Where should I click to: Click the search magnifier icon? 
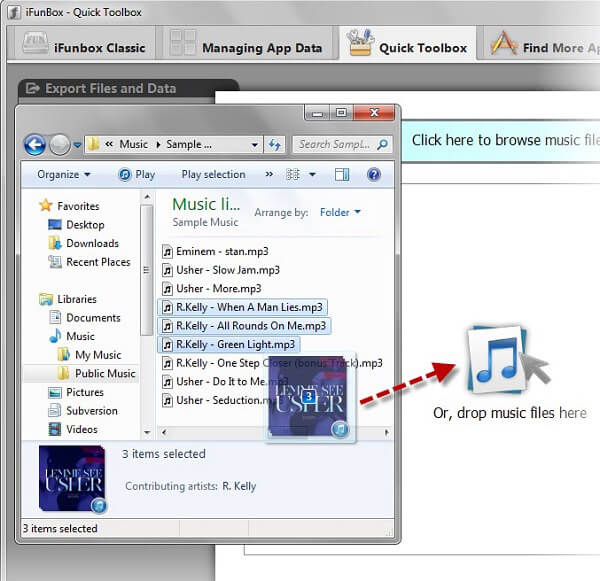click(382, 144)
